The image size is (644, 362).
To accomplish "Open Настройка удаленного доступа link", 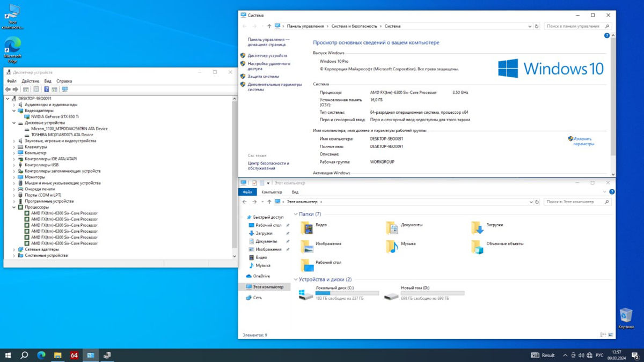I will (x=269, y=66).
